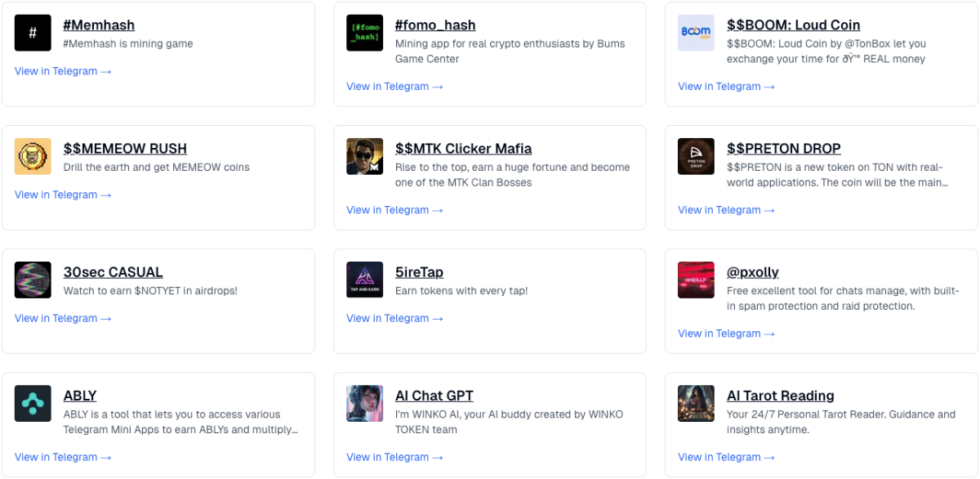
Task: View #Memhash in Telegram
Action: coord(63,71)
